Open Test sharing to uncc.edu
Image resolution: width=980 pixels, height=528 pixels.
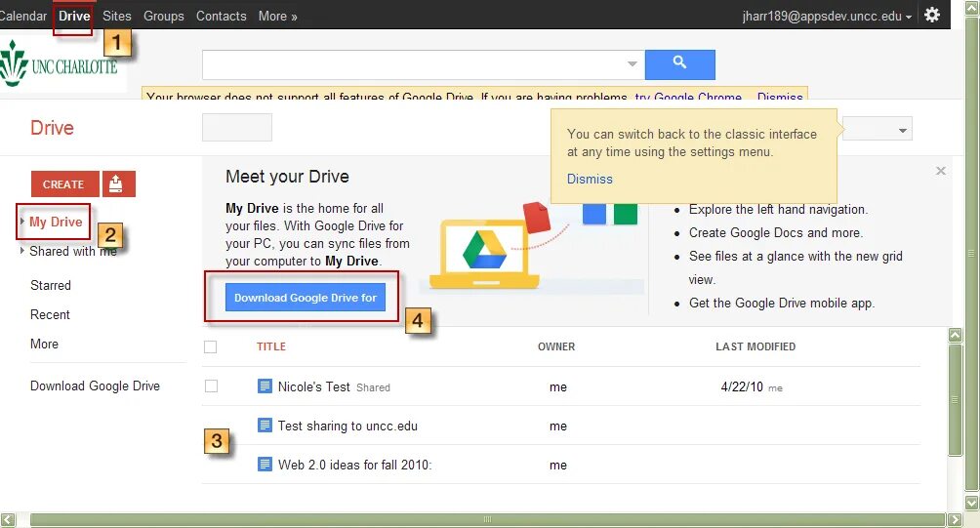pos(347,426)
